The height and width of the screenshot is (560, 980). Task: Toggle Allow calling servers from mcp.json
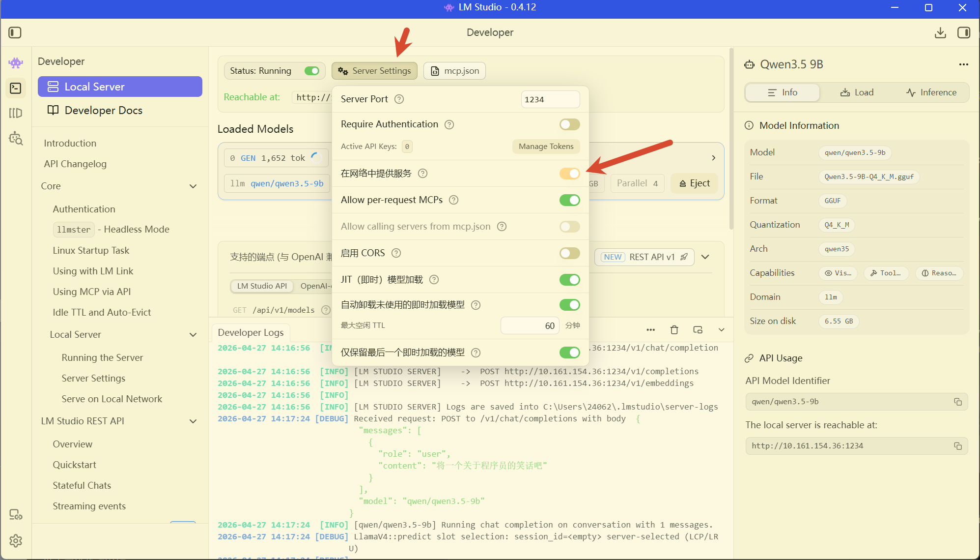570,227
